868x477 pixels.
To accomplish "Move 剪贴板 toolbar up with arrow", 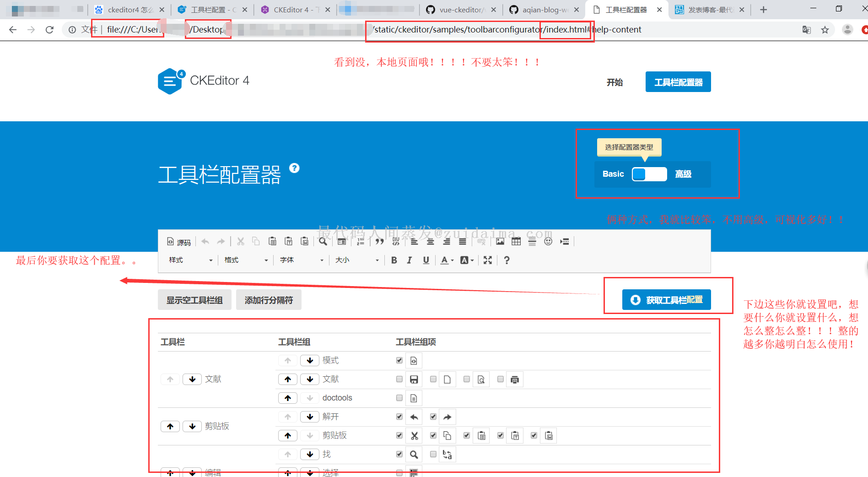I will (x=170, y=426).
